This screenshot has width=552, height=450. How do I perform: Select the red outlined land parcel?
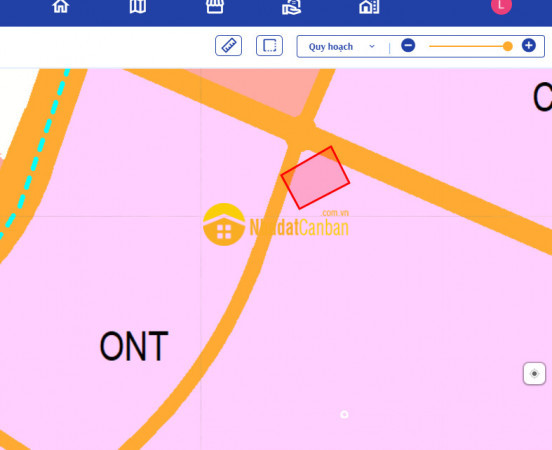pos(315,178)
